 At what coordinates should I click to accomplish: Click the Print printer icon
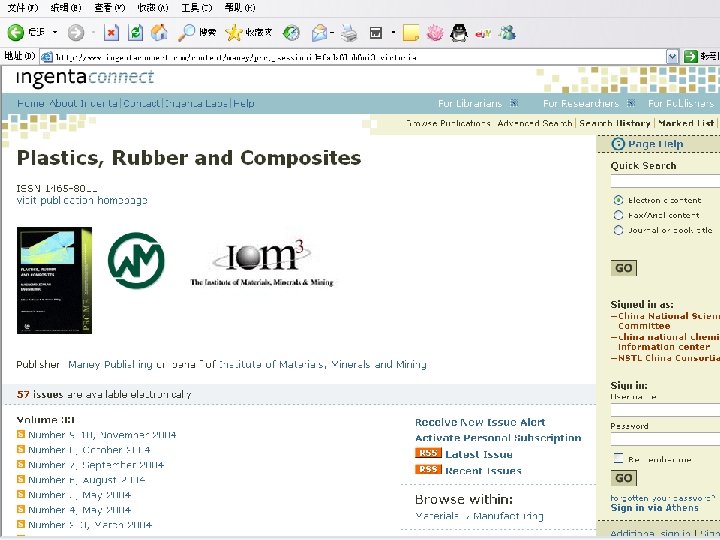pyautogui.click(x=349, y=33)
